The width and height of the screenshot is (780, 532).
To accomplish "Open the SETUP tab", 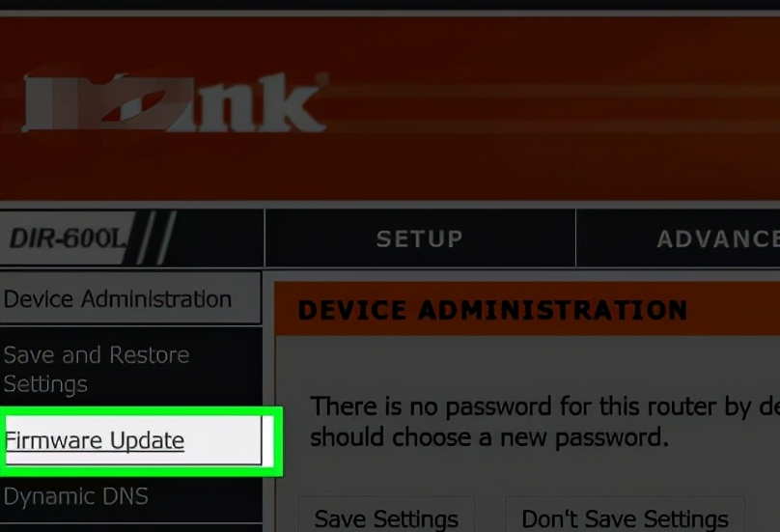I will pos(420,238).
